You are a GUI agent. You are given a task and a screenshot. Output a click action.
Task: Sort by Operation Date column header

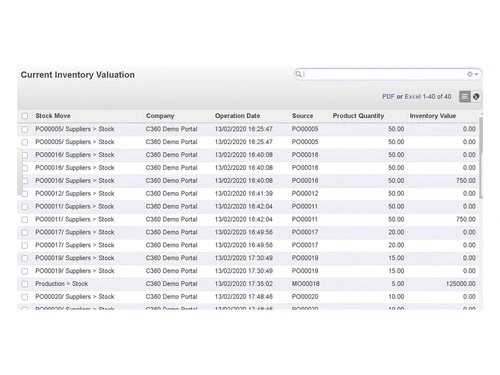click(x=237, y=116)
